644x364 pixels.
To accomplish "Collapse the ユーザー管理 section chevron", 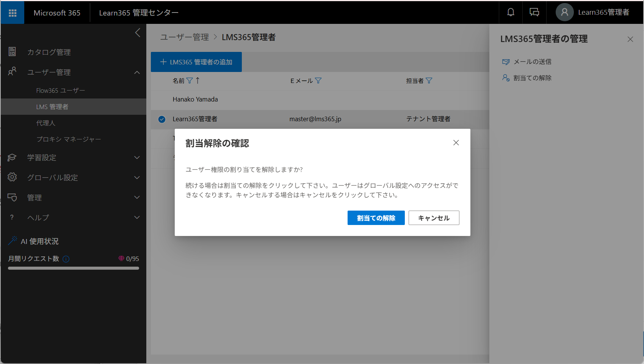I will point(137,72).
